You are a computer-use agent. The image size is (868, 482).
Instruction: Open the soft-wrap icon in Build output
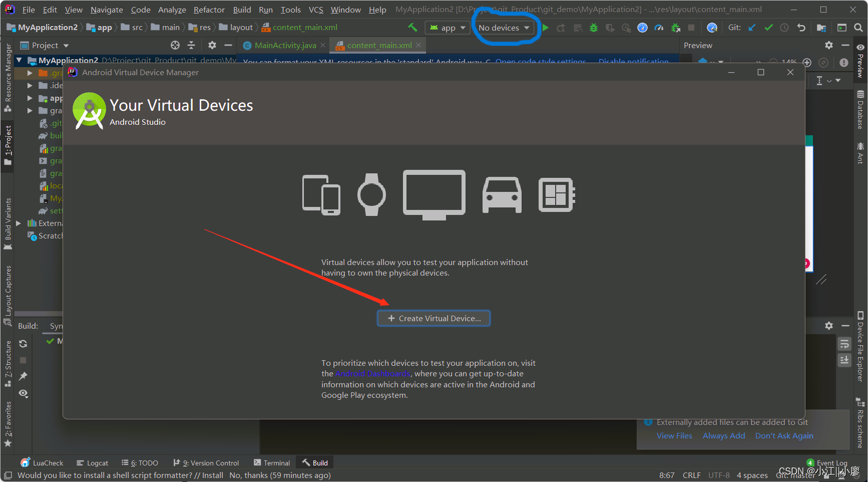[x=844, y=344]
